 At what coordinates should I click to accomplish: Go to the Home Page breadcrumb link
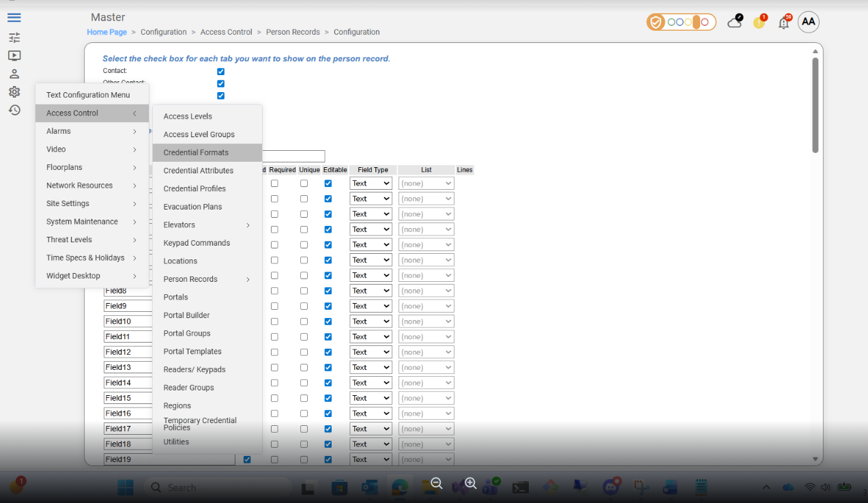(x=106, y=32)
